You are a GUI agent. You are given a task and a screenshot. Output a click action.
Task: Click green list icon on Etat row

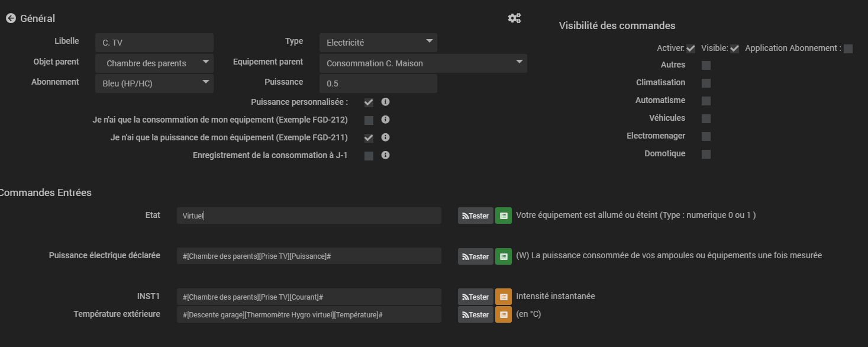coord(503,216)
